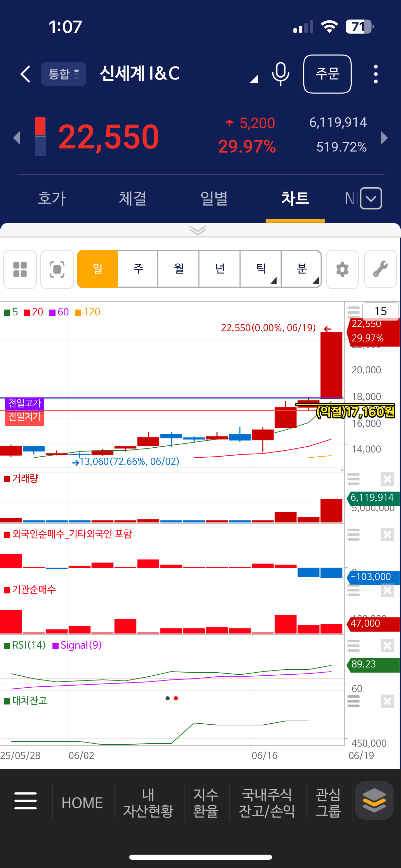Collapse header with double chevron handle
This screenshot has width=401, height=868.
pyautogui.click(x=198, y=230)
